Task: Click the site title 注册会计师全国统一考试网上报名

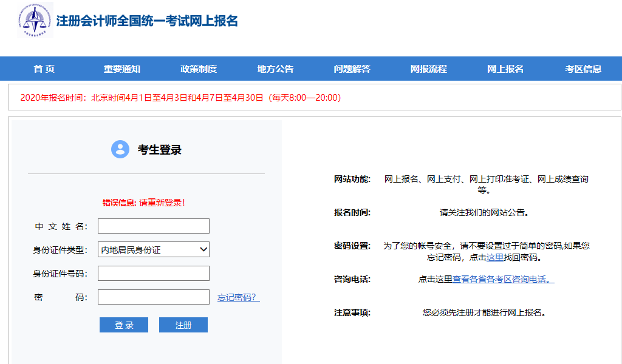Action: pyautogui.click(x=147, y=21)
